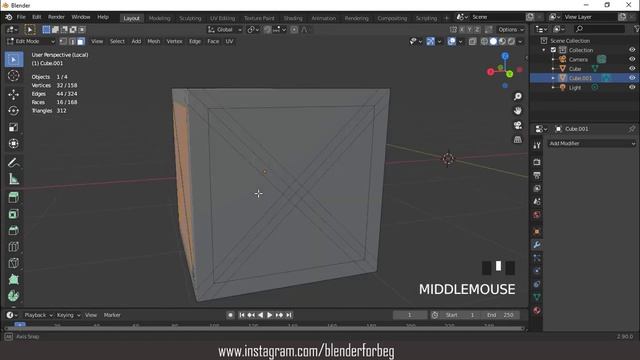This screenshot has height=360, width=640.
Task: Select the Bevel tool
Action: 13,230
